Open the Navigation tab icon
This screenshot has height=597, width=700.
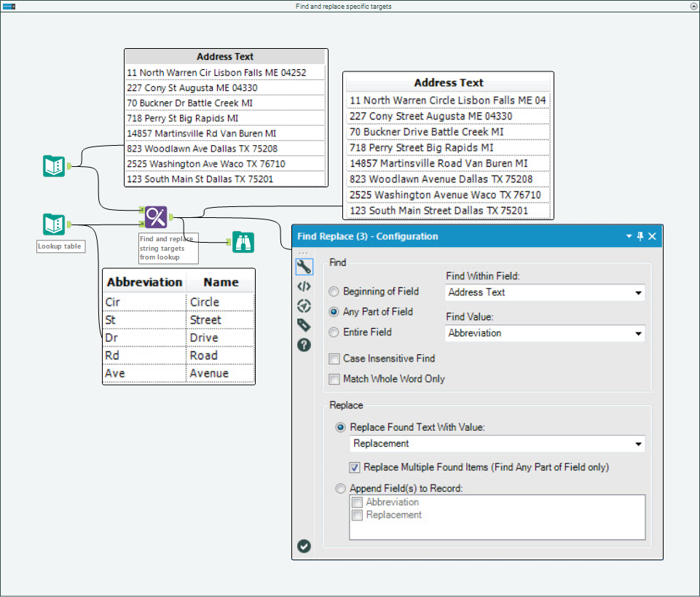[x=304, y=306]
